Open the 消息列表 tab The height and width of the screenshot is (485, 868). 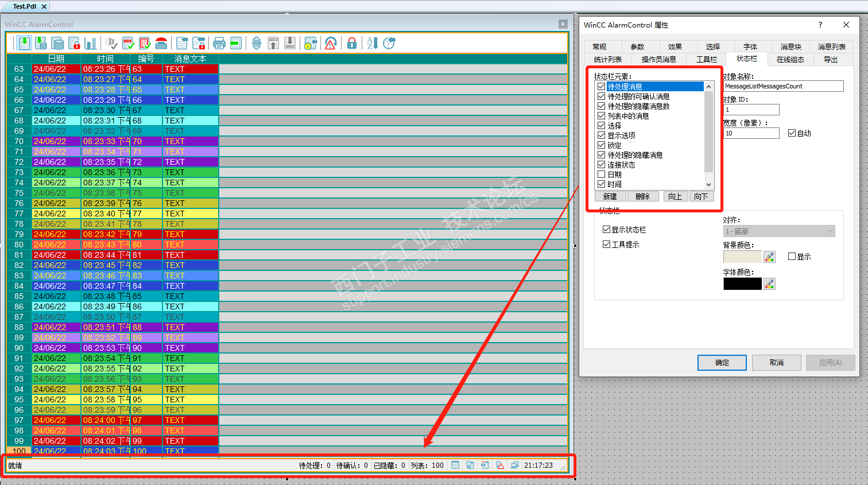832,46
